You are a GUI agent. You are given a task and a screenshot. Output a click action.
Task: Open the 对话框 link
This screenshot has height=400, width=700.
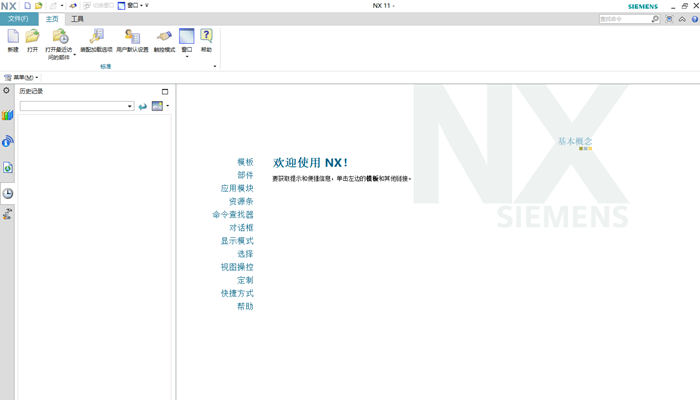pos(241,228)
